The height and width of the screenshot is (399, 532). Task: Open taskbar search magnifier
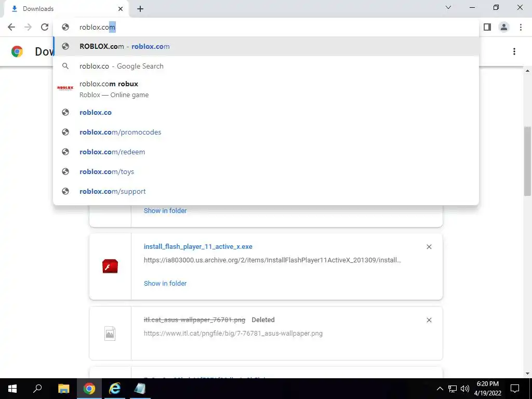point(37,389)
